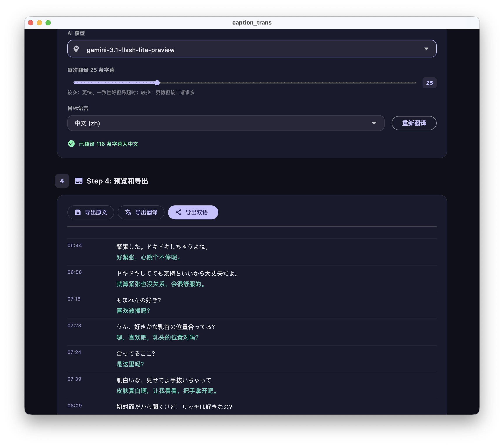Click the slider value box showing 25
Image resolution: width=504 pixels, height=447 pixels.
coord(429,83)
